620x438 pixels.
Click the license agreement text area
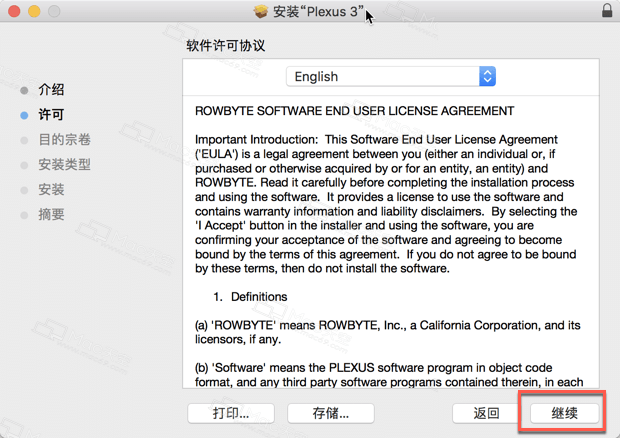[391, 242]
